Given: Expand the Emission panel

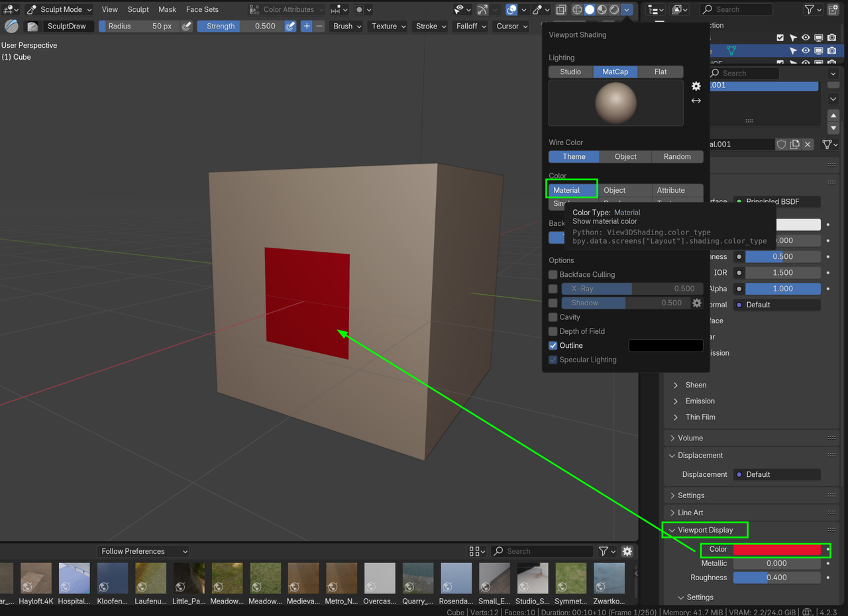Looking at the screenshot, I should pos(676,401).
